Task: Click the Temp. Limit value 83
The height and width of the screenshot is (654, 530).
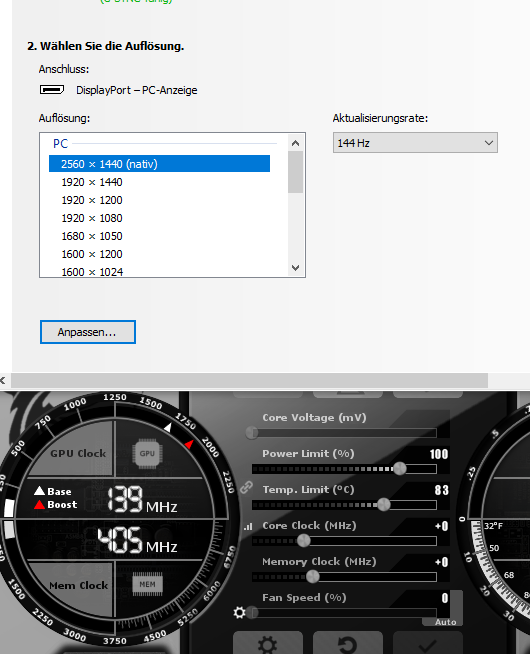Action: click(x=441, y=490)
